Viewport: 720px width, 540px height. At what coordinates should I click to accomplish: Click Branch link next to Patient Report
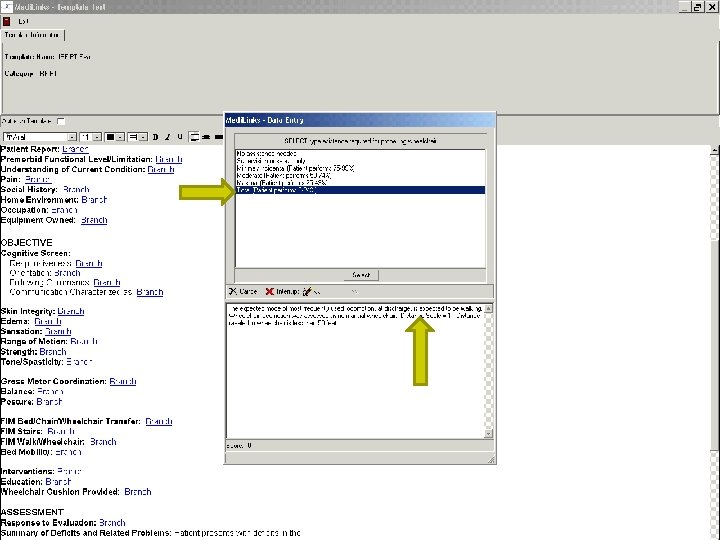pyautogui.click(x=75, y=149)
